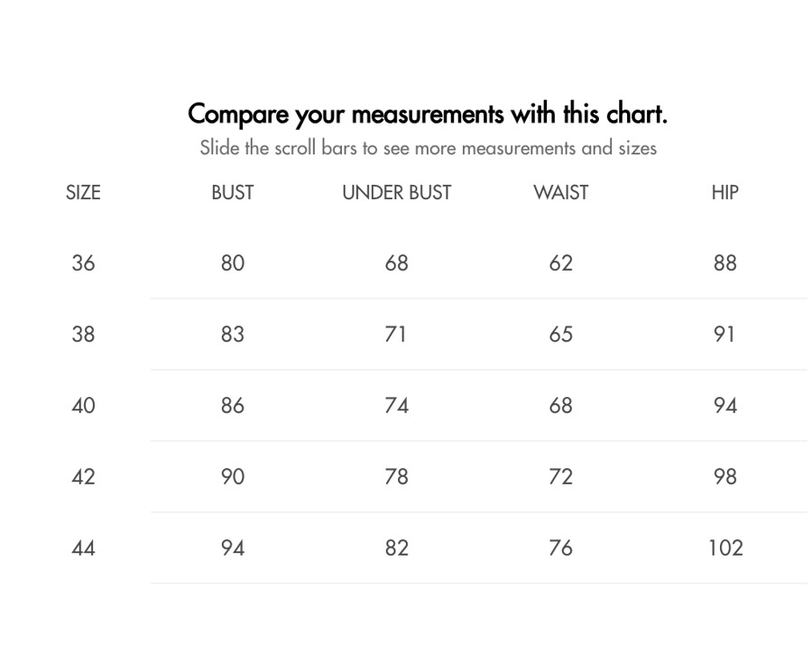Click under bust value 82
The width and height of the screenshot is (812, 653).
point(397,547)
